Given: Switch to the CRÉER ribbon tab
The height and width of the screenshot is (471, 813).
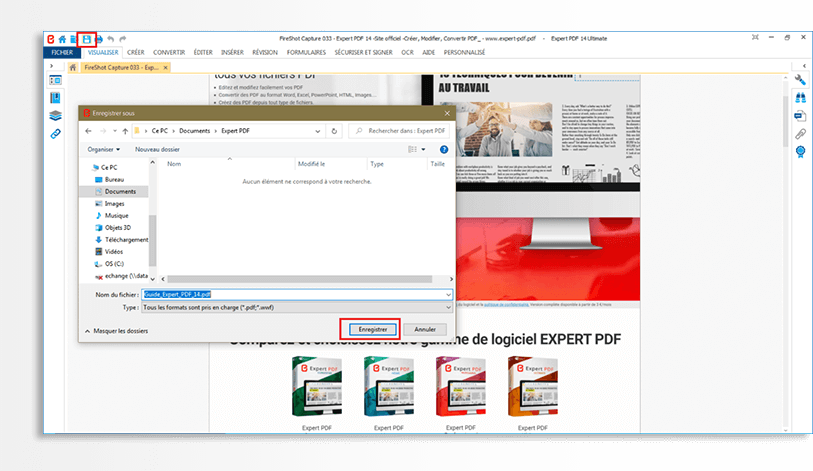Looking at the screenshot, I should (136, 52).
